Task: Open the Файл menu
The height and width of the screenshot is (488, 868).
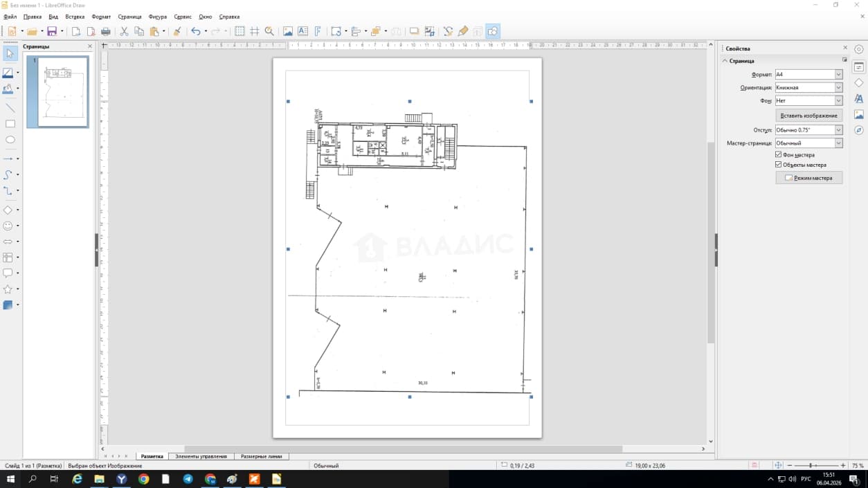Action: pos(10,17)
